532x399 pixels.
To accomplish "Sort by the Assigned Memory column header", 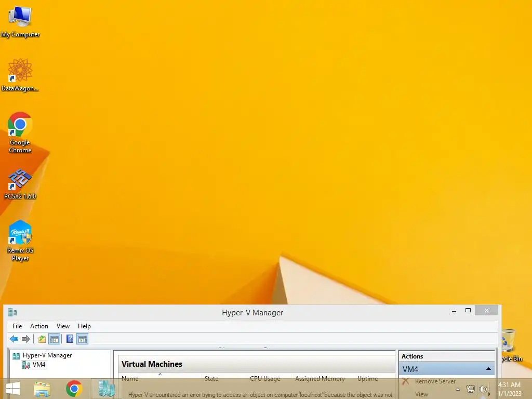I will [x=320, y=378].
